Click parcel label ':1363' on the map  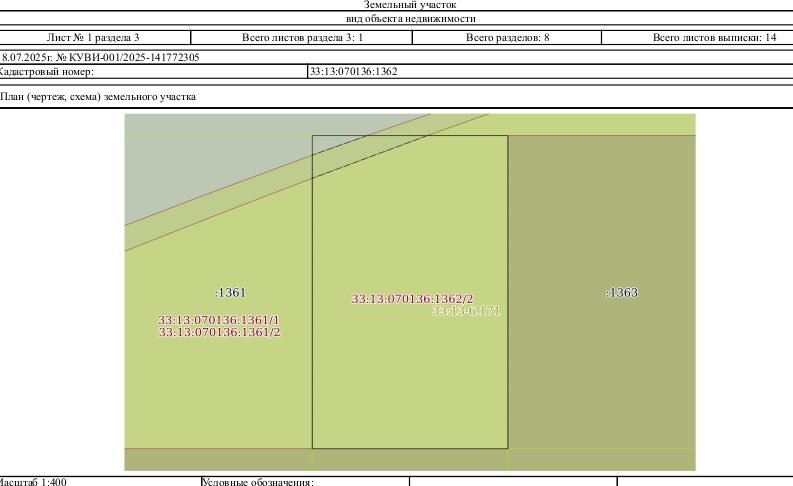coord(622,292)
